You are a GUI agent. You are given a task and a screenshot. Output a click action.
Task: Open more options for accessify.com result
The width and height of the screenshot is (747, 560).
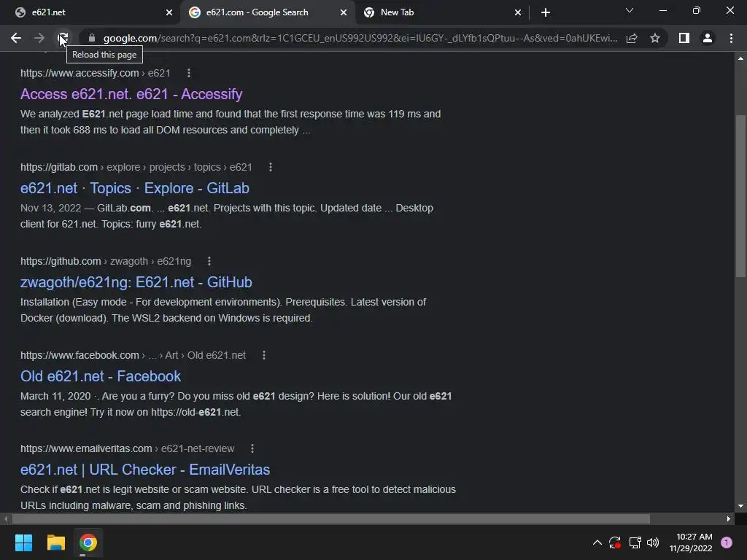tap(189, 73)
